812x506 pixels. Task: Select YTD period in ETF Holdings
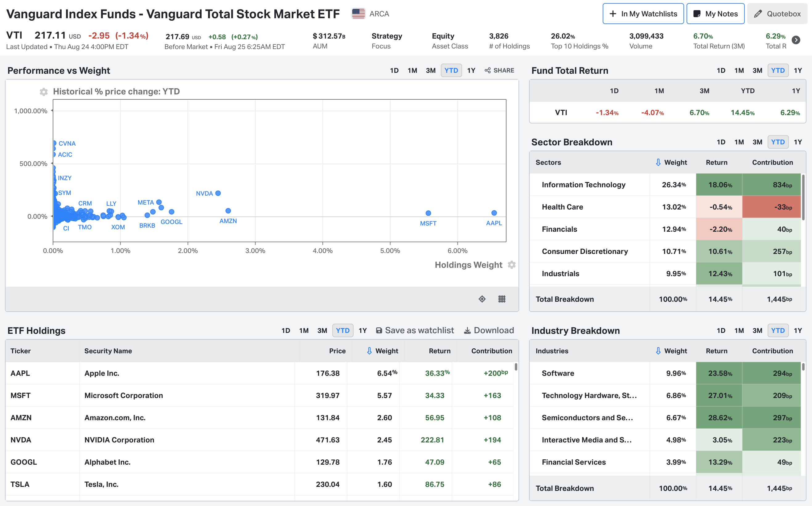pyautogui.click(x=343, y=331)
